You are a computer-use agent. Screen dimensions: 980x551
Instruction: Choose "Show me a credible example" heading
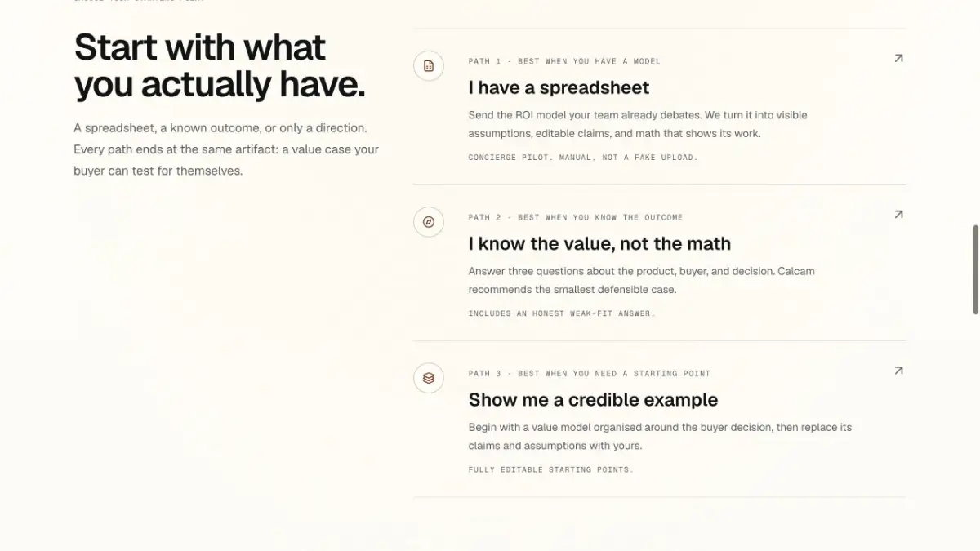[593, 399]
